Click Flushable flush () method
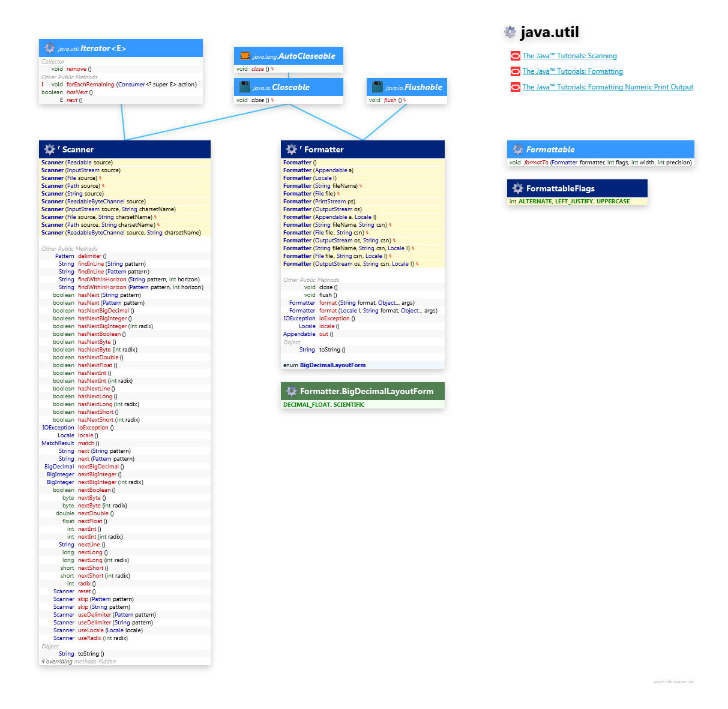Image resolution: width=728 pixels, height=709 pixels. [x=393, y=100]
